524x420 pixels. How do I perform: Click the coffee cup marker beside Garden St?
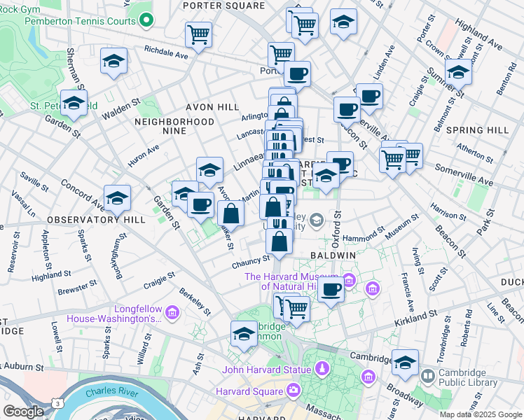tap(200, 204)
